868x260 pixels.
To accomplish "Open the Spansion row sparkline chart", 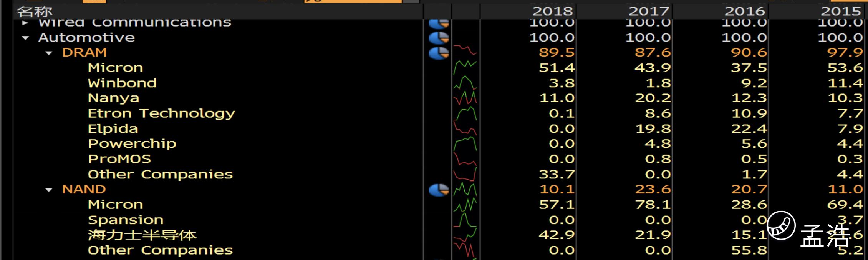I will (465, 220).
